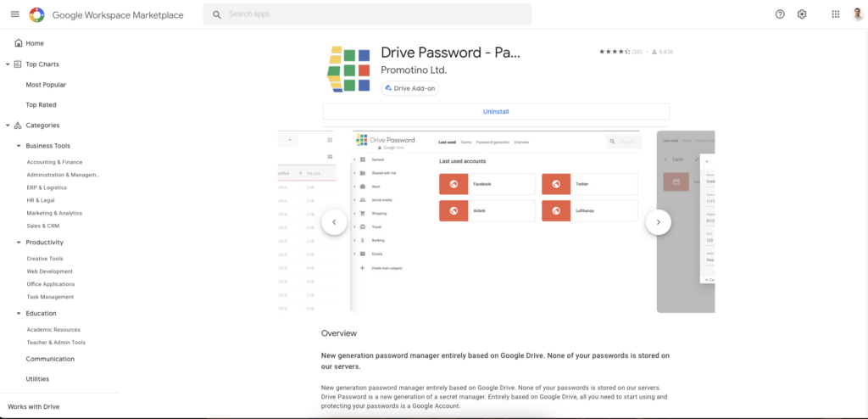868x419 pixels.
Task: Collapse the Categories section
Action: pos(8,126)
